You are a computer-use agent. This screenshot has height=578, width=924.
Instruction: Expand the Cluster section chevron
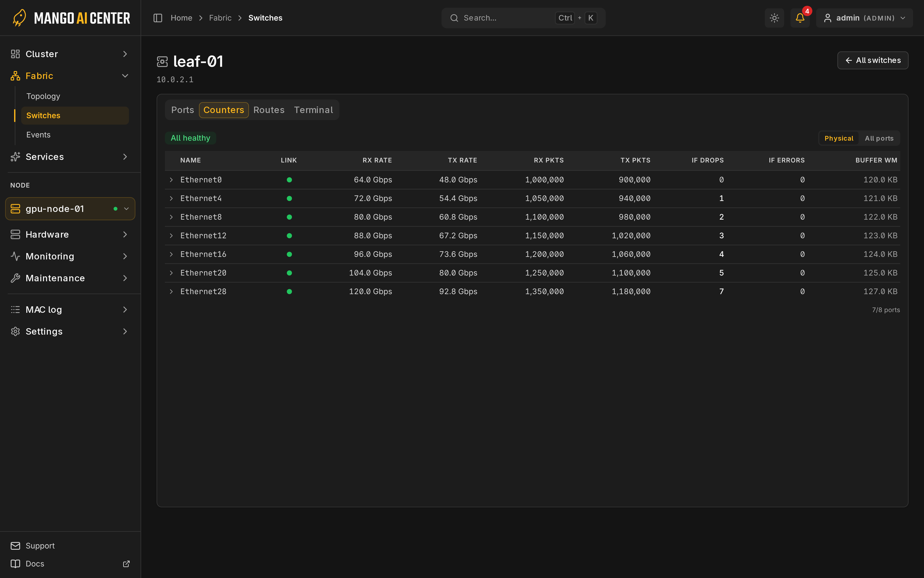(125, 54)
